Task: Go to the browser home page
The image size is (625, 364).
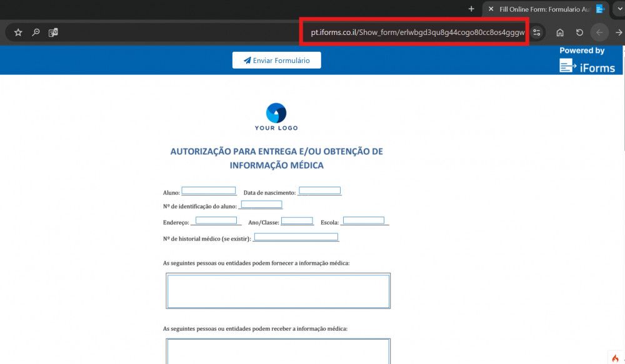Action: [x=560, y=32]
